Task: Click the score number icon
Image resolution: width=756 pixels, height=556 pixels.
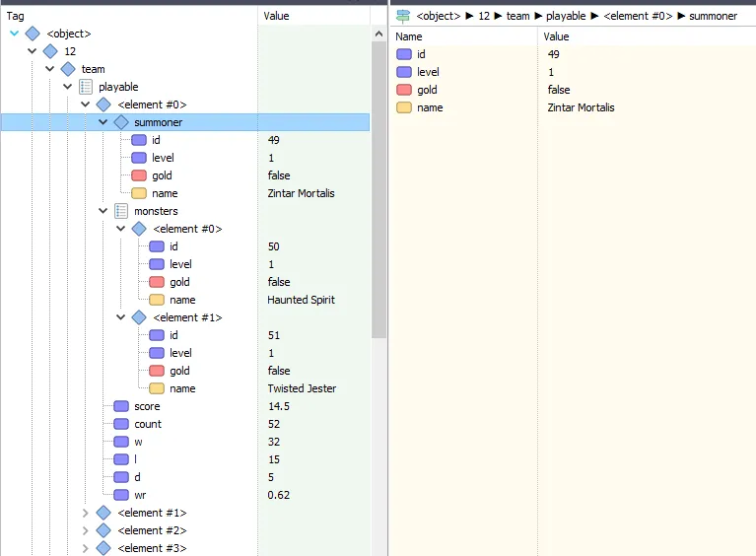Action: [x=121, y=406]
